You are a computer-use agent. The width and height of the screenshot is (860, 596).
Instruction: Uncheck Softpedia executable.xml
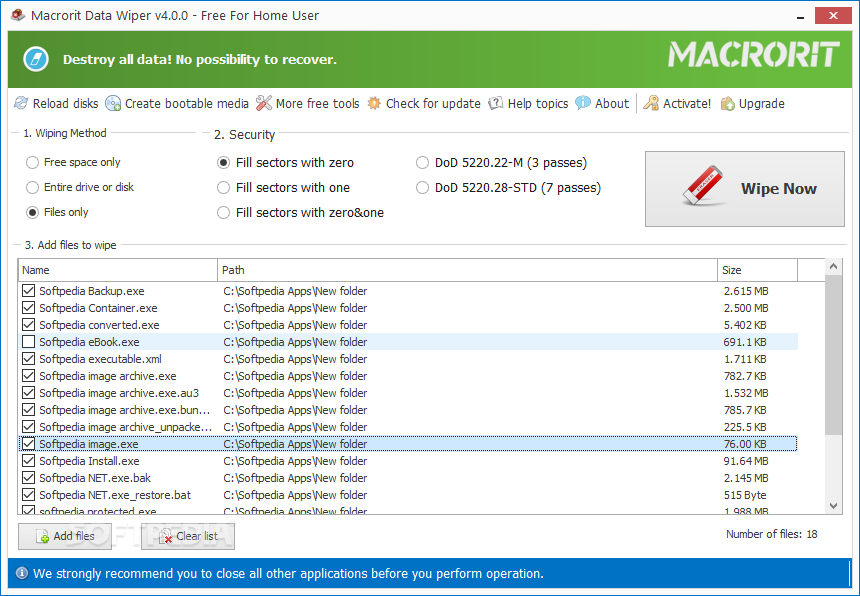click(x=29, y=359)
